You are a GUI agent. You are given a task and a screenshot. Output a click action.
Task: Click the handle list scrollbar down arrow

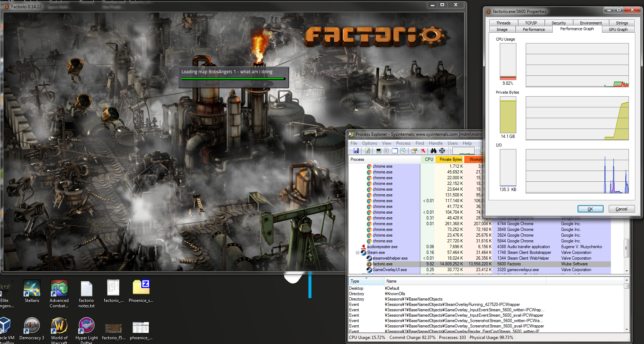click(627, 329)
